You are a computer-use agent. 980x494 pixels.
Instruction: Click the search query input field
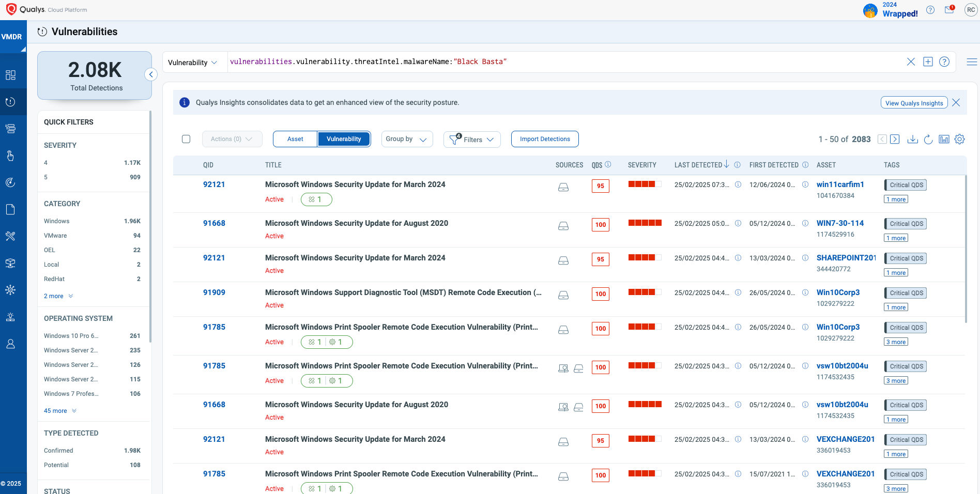pyautogui.click(x=566, y=62)
